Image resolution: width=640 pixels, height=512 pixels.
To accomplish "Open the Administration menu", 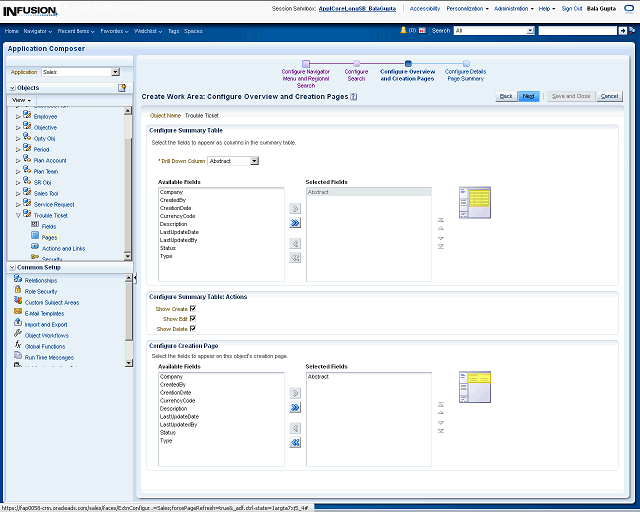I will click(514, 8).
